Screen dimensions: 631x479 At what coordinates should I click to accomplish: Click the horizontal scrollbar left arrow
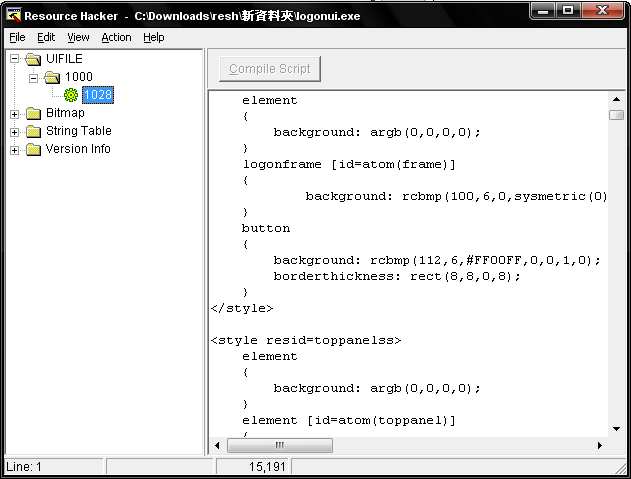click(217, 445)
